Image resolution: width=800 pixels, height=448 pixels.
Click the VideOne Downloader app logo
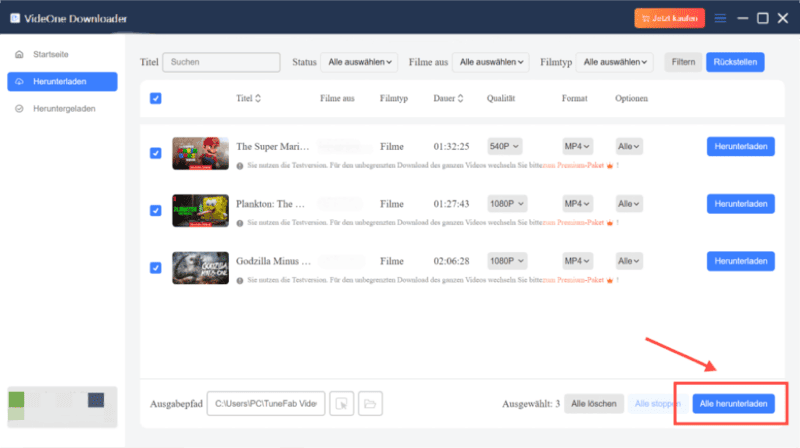click(20, 18)
